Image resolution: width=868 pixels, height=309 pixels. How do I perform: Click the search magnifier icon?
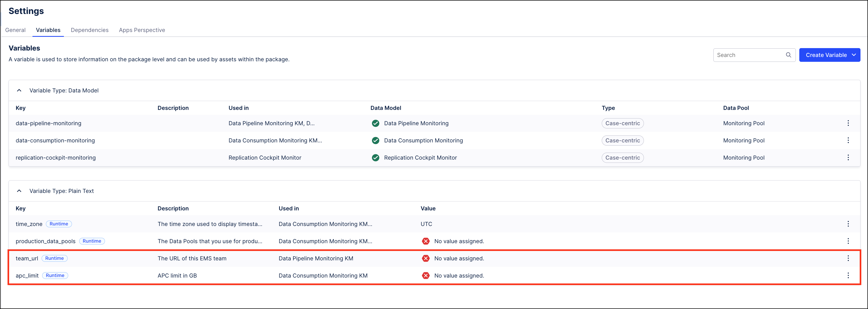tap(789, 55)
